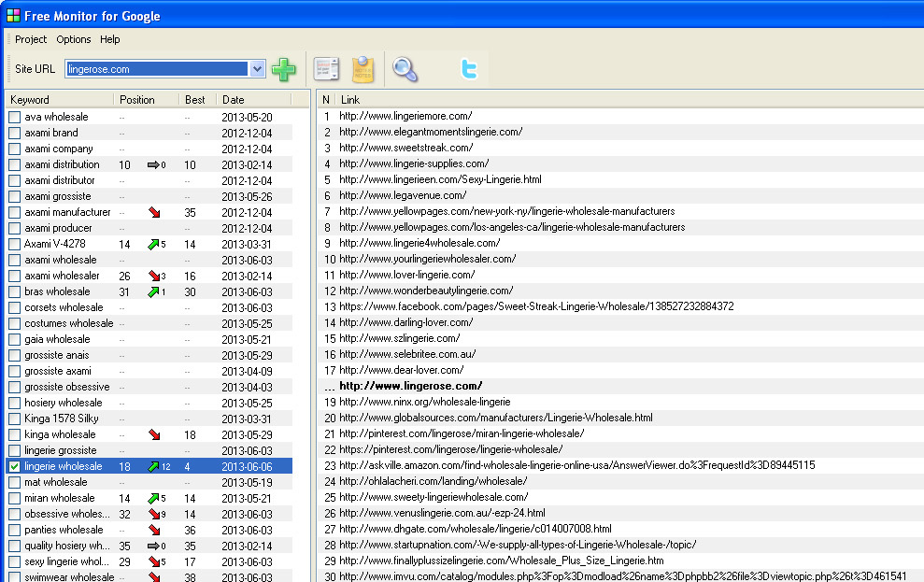The width and height of the screenshot is (924, 582).
Task: Open the Help menu
Action: [109, 39]
